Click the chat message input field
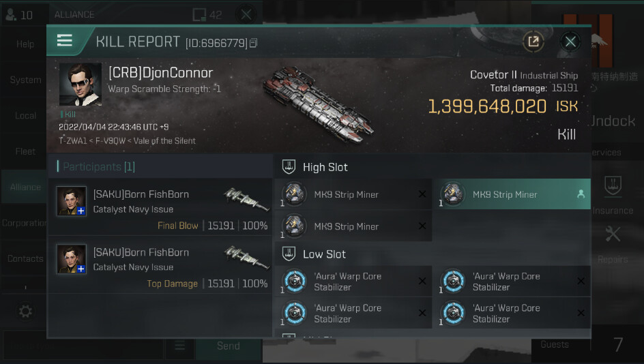The height and width of the screenshot is (364, 644). [x=84, y=346]
